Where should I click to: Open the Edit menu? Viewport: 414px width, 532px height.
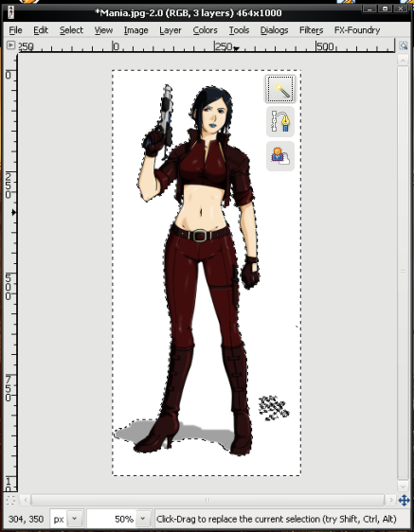[41, 30]
